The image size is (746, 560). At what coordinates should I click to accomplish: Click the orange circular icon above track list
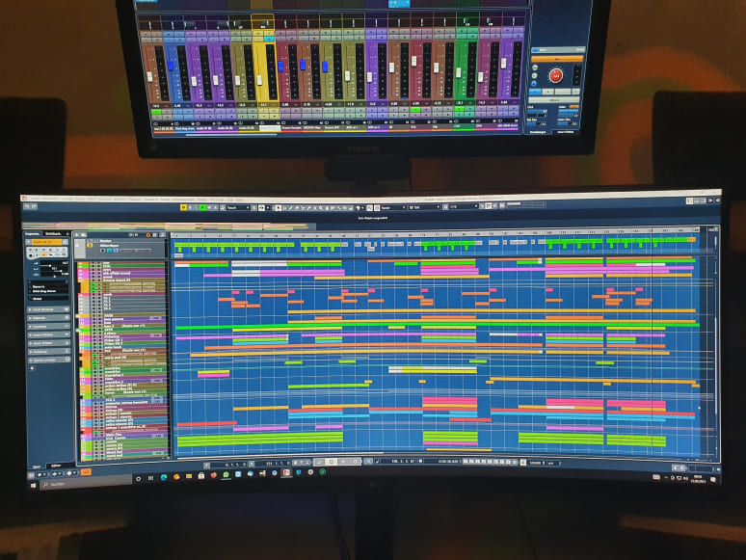coord(148,235)
